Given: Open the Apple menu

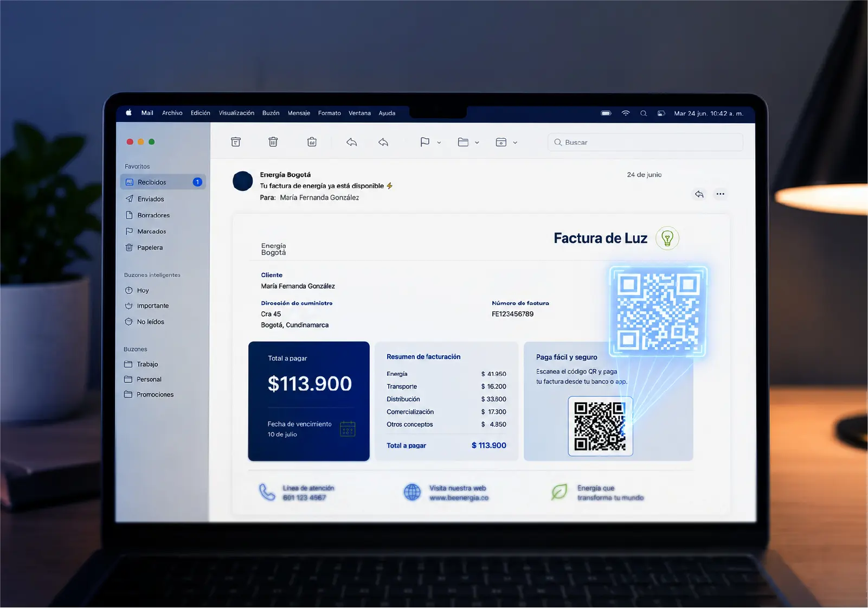Looking at the screenshot, I should [128, 113].
